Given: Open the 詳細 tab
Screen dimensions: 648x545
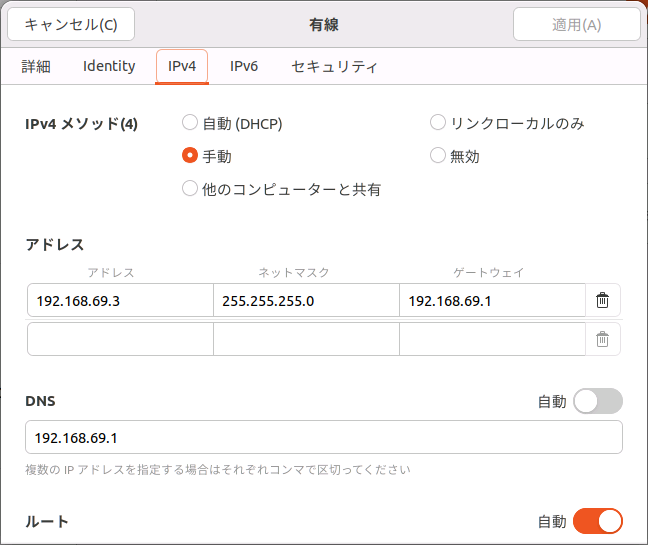Looking at the screenshot, I should (36, 66).
